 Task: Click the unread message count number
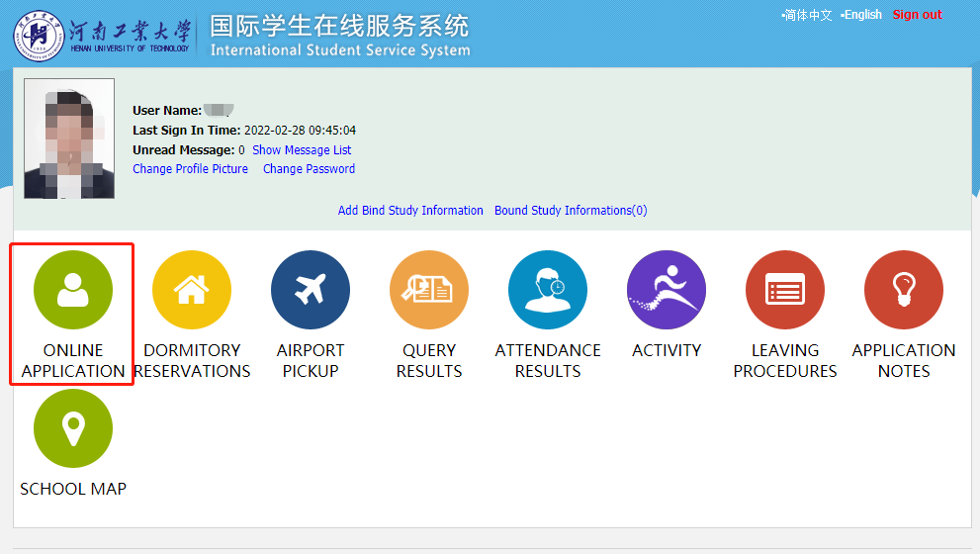241,150
